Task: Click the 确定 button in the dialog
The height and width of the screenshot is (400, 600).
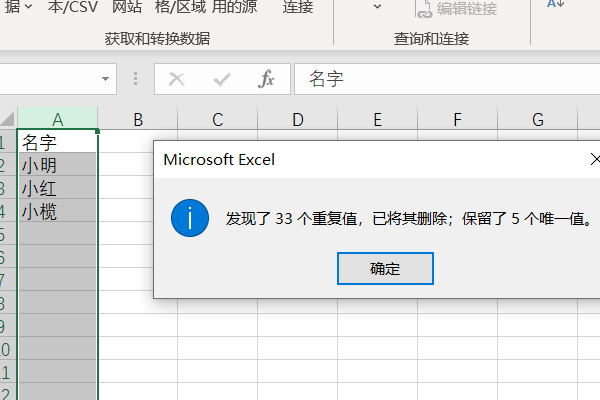Action: coord(385,268)
